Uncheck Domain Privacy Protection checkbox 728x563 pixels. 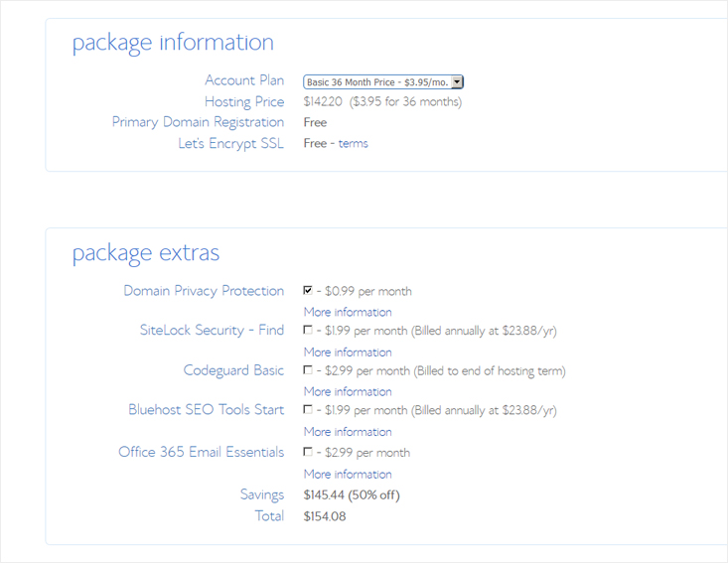(307, 290)
